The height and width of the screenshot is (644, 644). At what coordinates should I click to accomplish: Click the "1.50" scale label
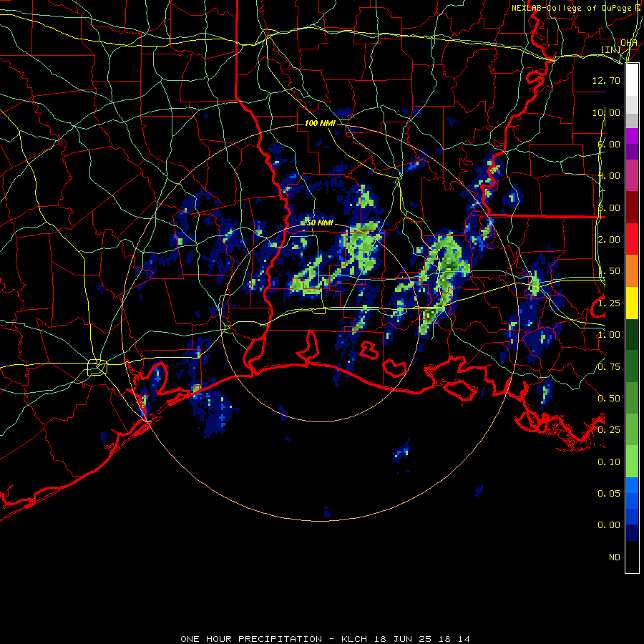[609, 271]
